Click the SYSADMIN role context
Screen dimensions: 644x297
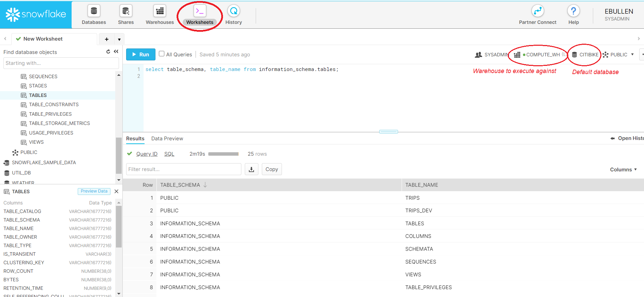(x=492, y=55)
